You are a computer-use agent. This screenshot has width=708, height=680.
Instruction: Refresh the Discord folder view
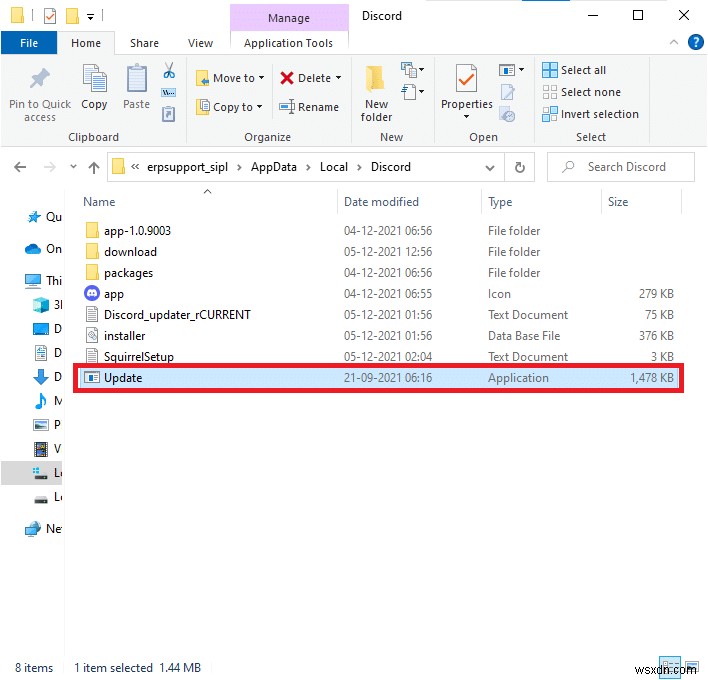(520, 168)
